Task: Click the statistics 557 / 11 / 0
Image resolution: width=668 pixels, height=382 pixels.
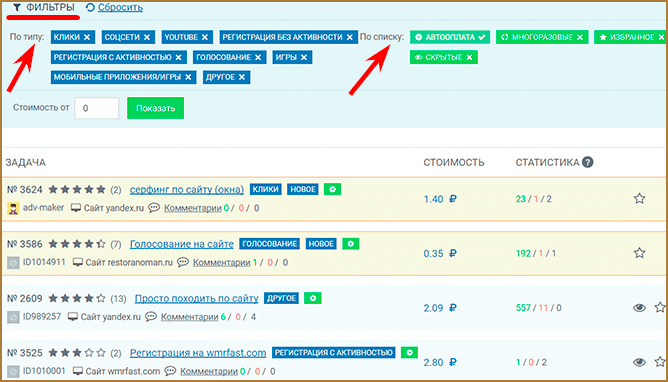Action: pyautogui.click(x=538, y=307)
